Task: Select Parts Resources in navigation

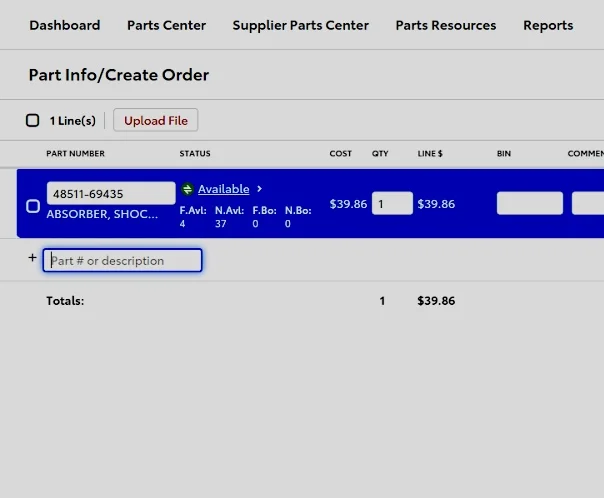Action: coord(445,25)
